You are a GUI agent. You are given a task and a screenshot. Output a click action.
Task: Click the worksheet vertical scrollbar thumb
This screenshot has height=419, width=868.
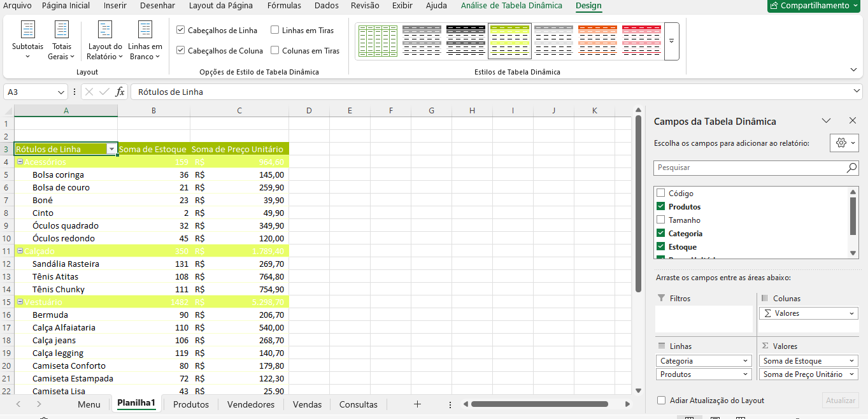(x=637, y=204)
